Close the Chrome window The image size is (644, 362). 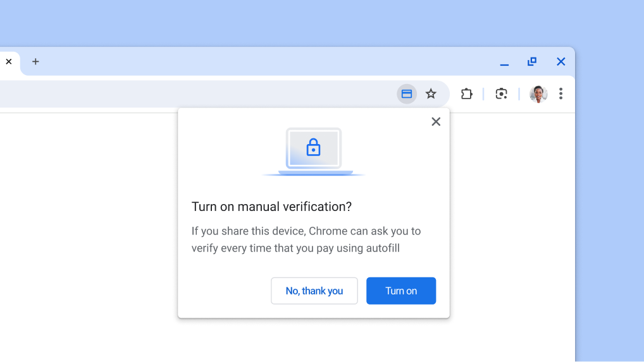click(x=560, y=61)
